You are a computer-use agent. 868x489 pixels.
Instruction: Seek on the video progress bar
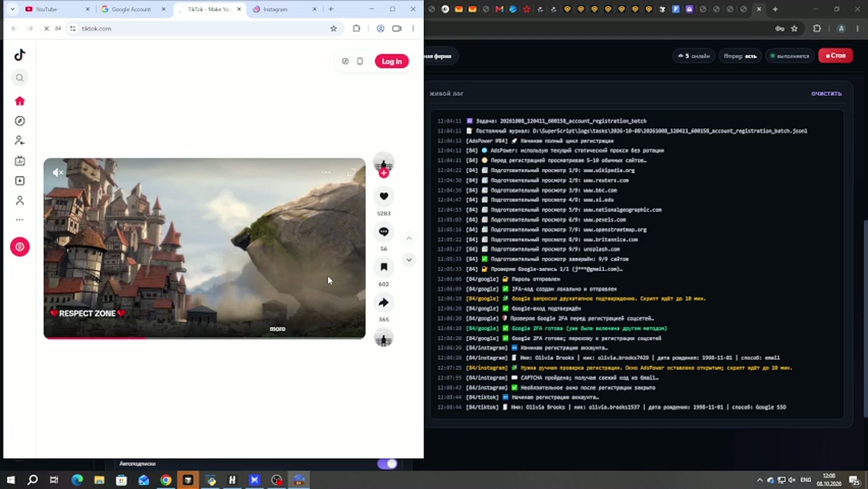pyautogui.click(x=204, y=337)
